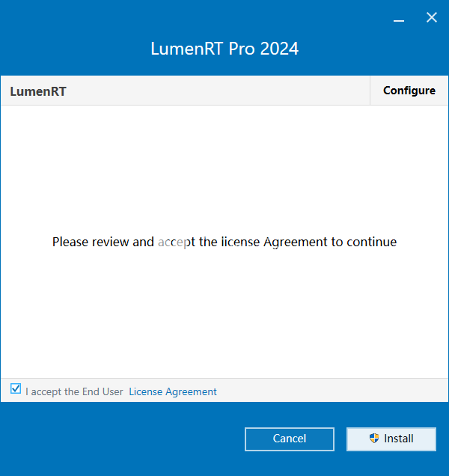Close the LumenRT Pro 2024 installer
The image size is (449, 476).
click(431, 18)
